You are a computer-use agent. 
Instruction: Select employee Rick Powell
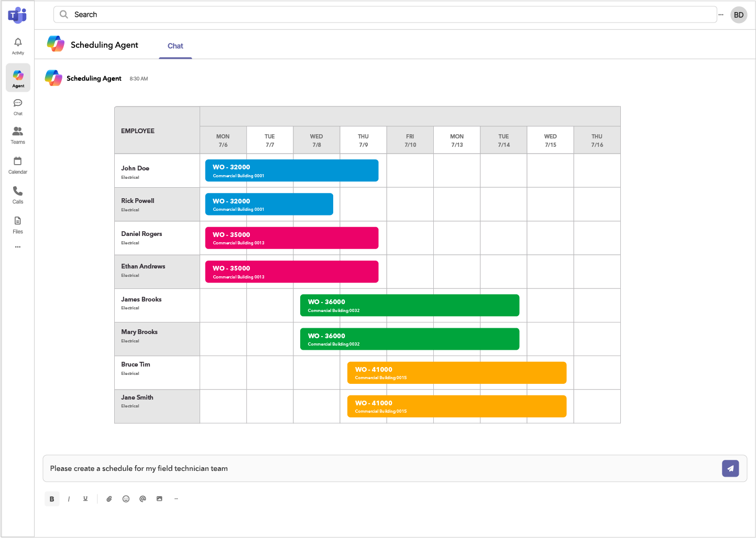[x=157, y=205]
